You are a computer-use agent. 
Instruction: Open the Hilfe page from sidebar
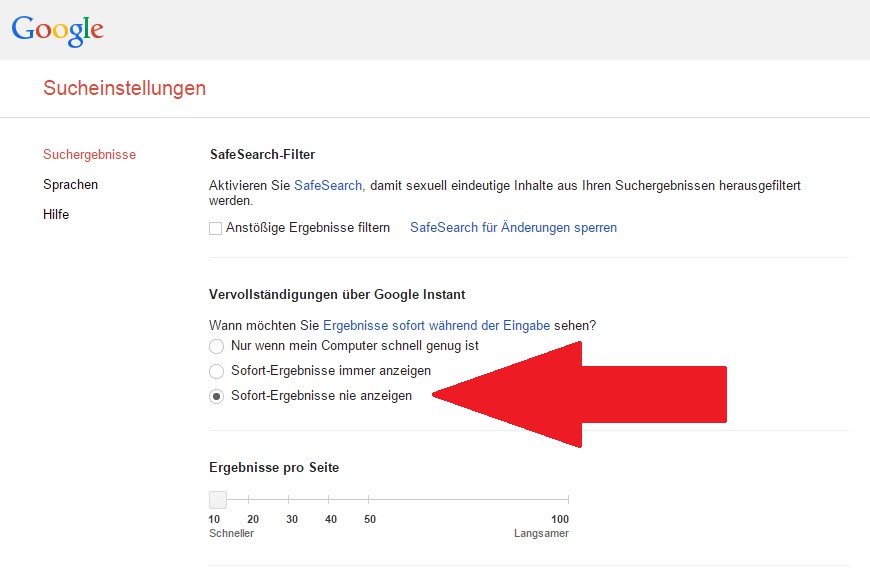coord(56,215)
